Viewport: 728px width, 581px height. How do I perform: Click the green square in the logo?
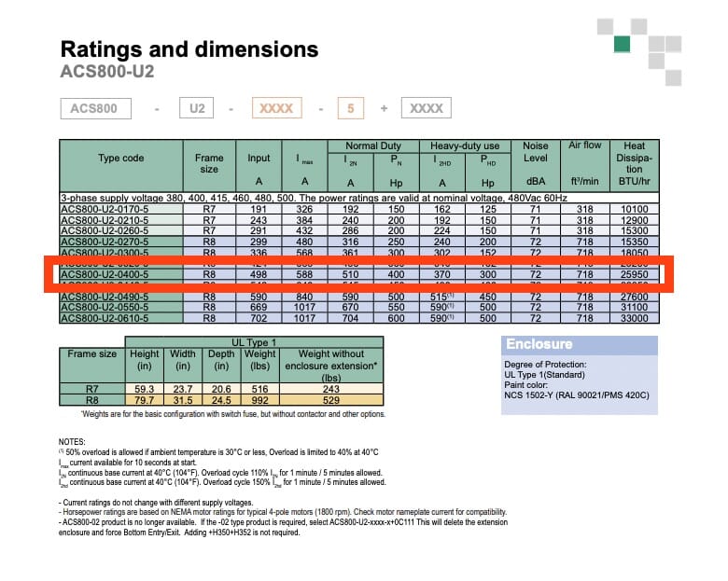point(622,45)
